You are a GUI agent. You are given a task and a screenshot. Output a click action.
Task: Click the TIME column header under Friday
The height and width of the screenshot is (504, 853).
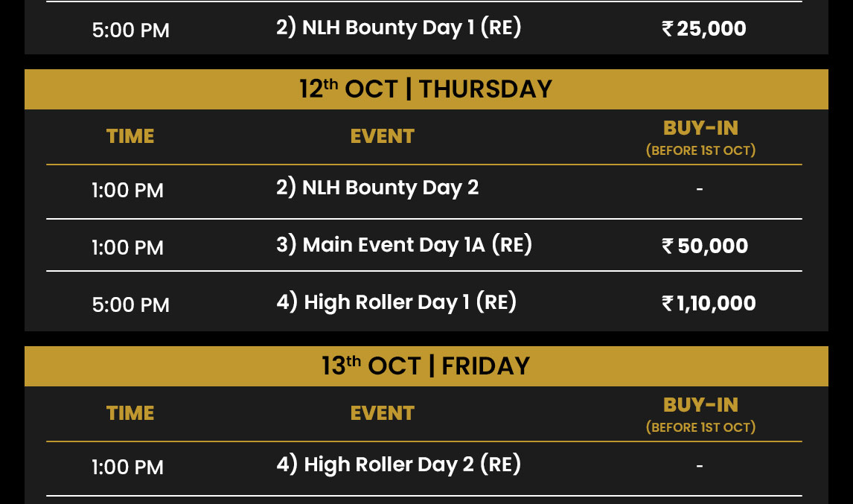(x=130, y=413)
